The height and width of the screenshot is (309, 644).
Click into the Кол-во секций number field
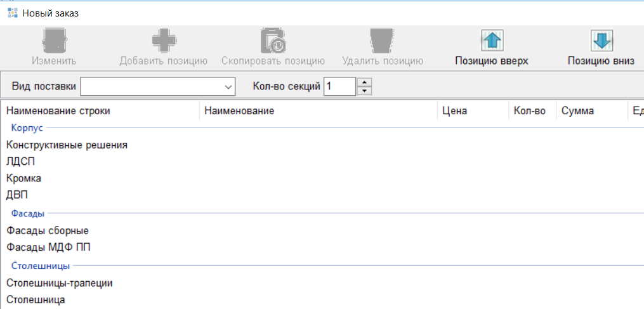339,86
